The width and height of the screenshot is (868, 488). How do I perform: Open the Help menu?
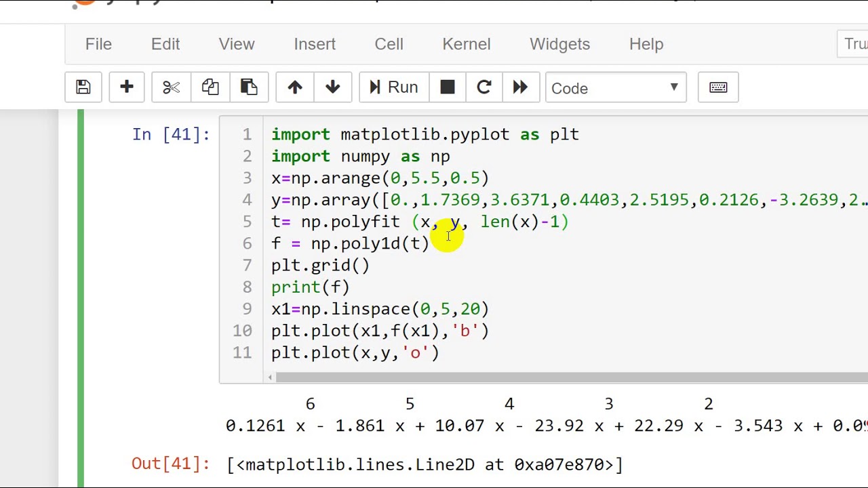click(646, 44)
